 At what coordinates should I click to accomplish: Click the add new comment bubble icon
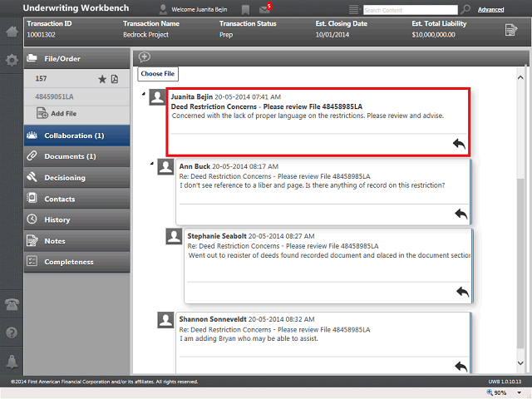coord(144,57)
